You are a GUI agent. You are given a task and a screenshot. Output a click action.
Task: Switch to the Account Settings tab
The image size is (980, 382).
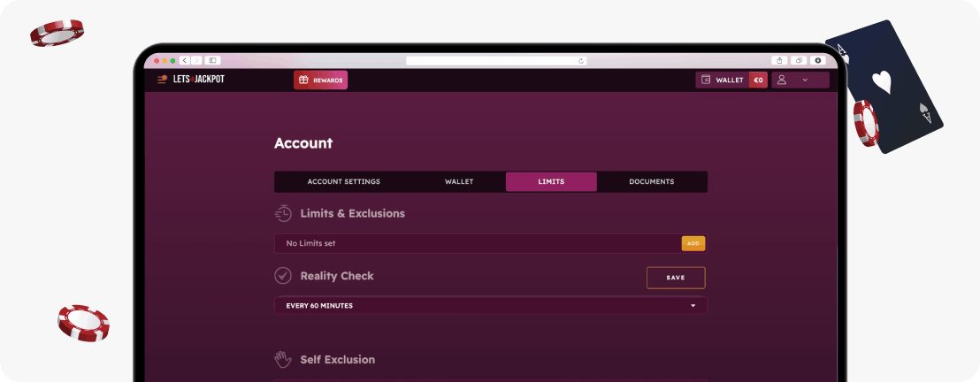[344, 182]
